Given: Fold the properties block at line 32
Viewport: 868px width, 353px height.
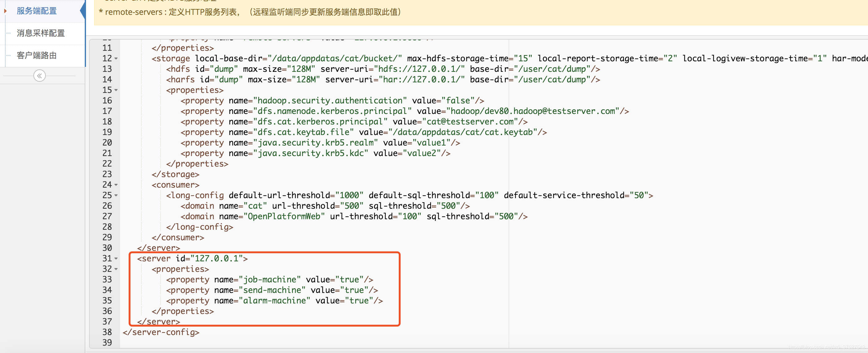Looking at the screenshot, I should tap(116, 269).
